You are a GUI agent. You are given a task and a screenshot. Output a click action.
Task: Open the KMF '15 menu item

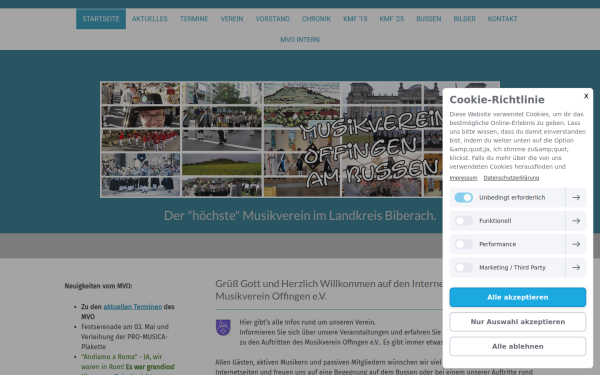pyautogui.click(x=355, y=19)
